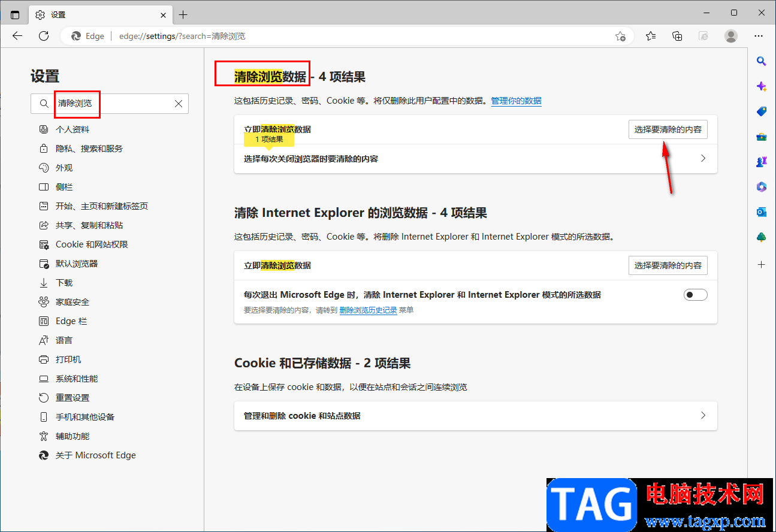Open a new tab with the plus button
Image resolution: width=776 pixels, height=532 pixels.
point(183,14)
